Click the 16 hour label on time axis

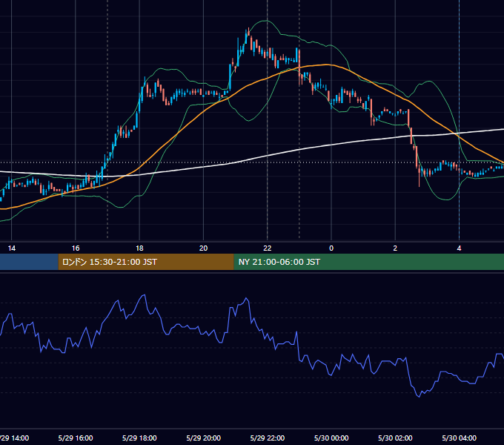click(x=76, y=248)
